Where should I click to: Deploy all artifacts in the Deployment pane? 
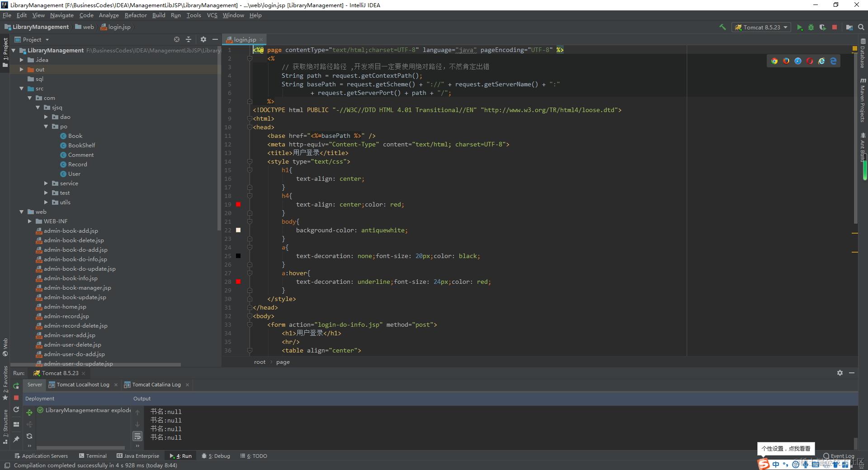pos(29,412)
